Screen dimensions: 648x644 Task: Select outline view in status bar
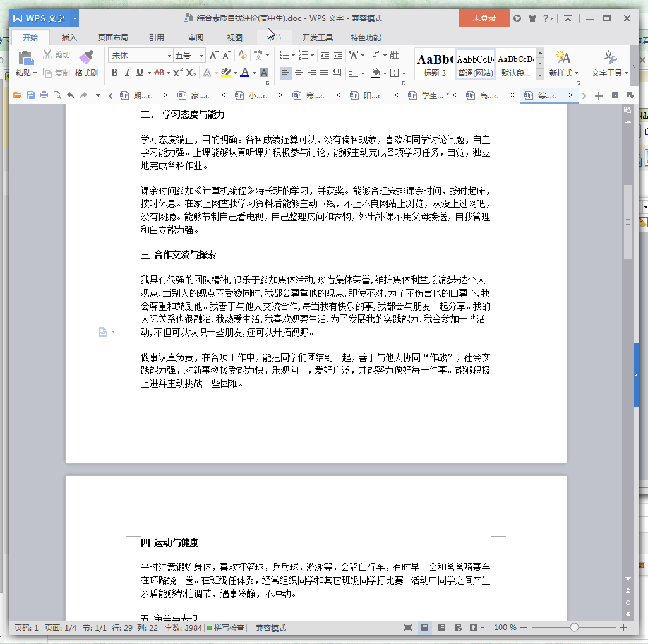click(441, 628)
